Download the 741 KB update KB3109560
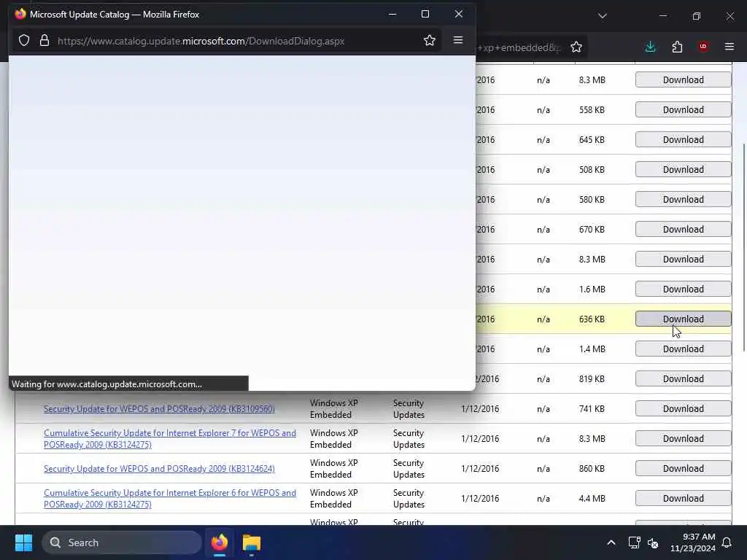The height and width of the screenshot is (560, 747). coord(683,408)
